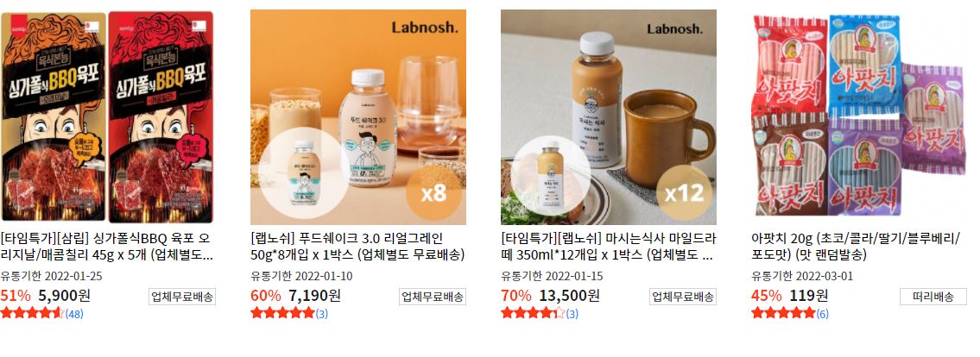Click the star rating under 13,500원
This screenshot has width=980, height=357.
533,313
